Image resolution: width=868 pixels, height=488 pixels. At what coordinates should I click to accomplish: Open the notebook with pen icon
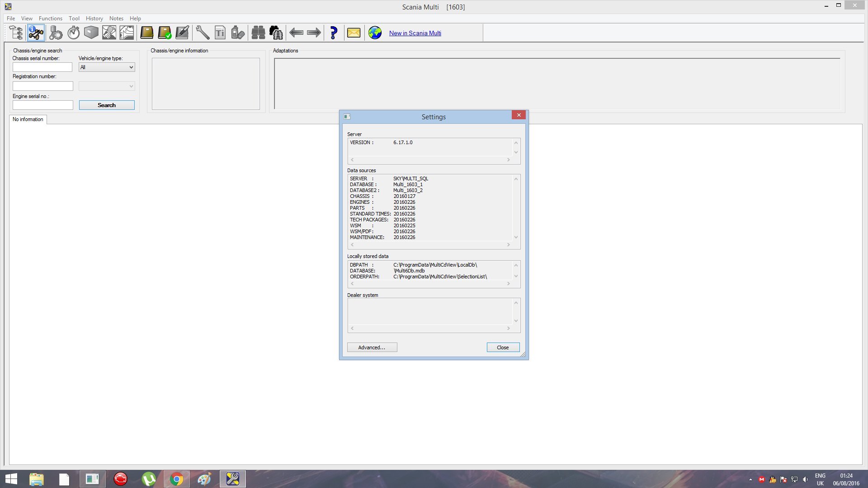[182, 33]
